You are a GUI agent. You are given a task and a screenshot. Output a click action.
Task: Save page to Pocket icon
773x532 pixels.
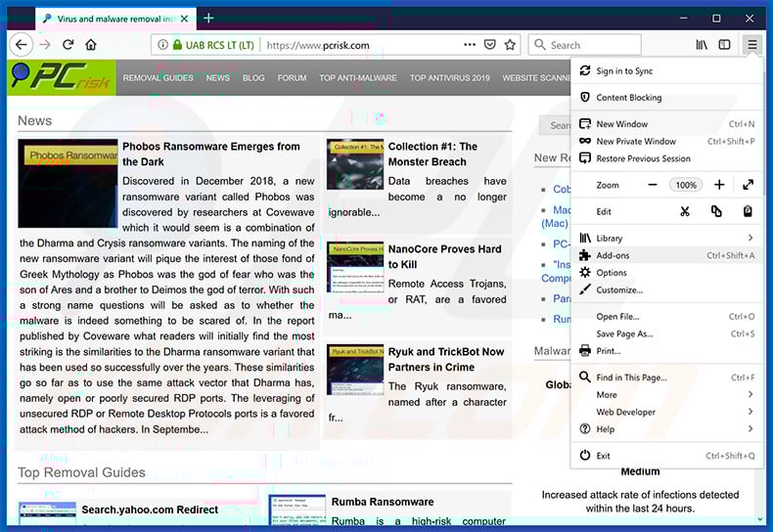(489, 45)
